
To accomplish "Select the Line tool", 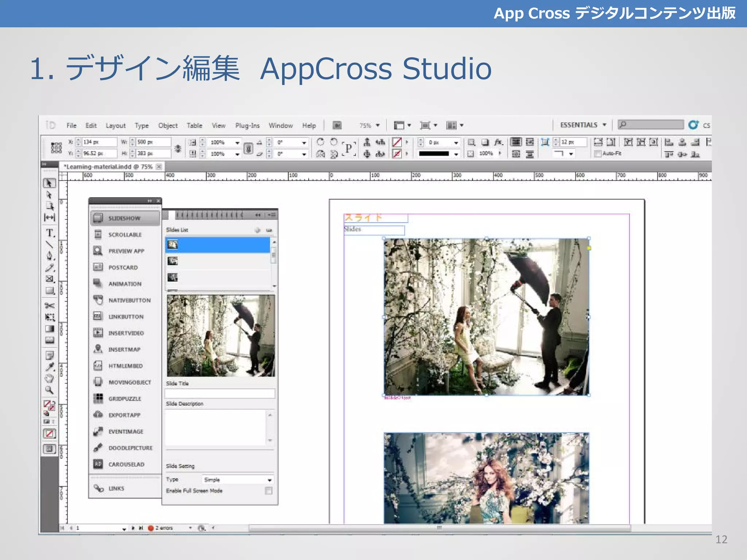I will click(49, 244).
